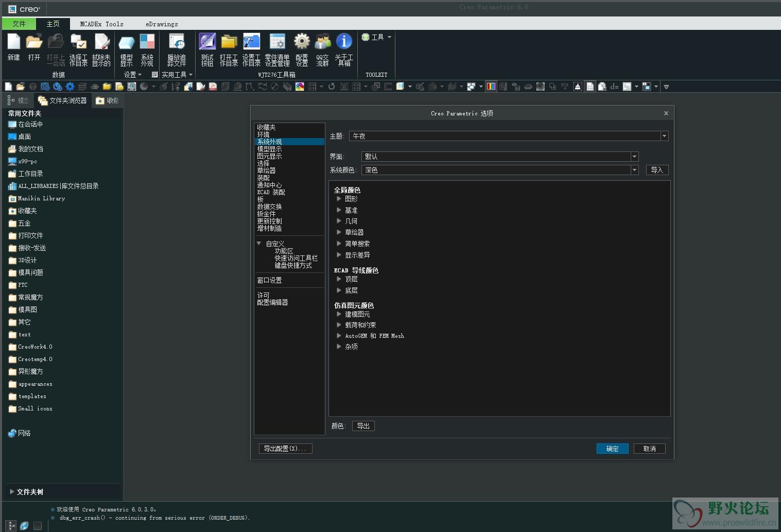Click the 打开工作目录 folder icon
The width and height of the screenshot is (781, 532).
229,42
